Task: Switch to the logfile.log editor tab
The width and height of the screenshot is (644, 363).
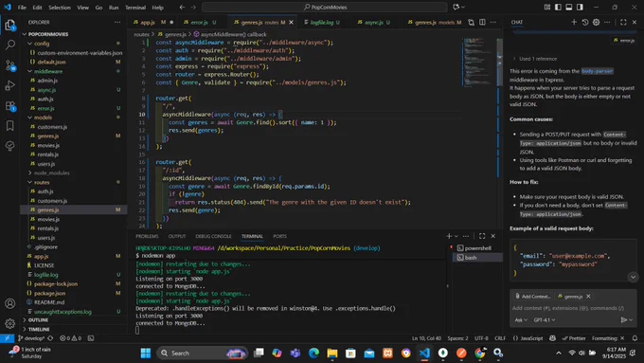Action: (x=322, y=22)
